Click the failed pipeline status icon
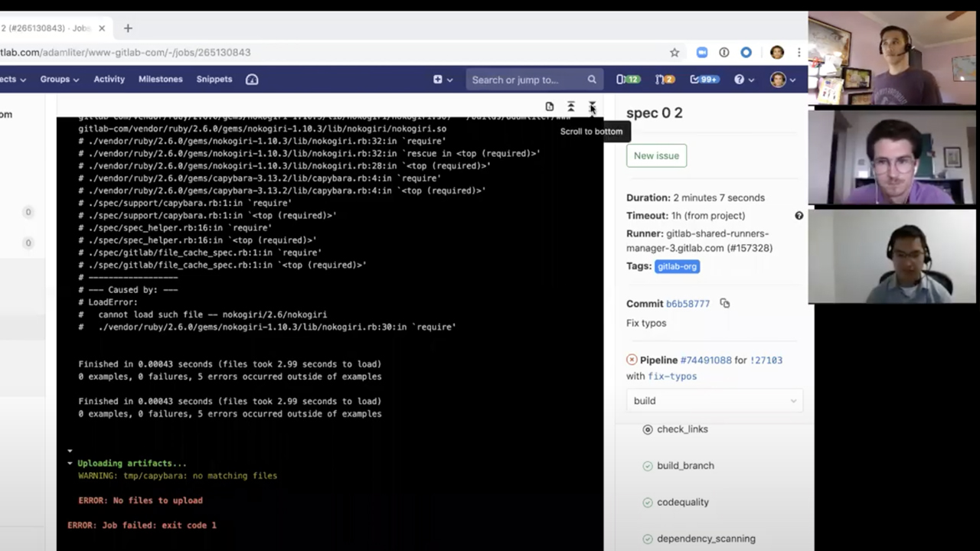Screen dimensions: 980x551 [632, 360]
